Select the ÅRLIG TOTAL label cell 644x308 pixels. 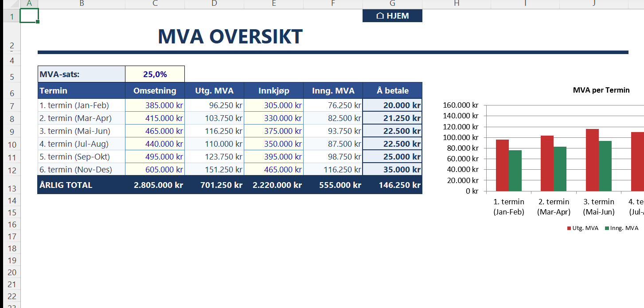click(81, 185)
